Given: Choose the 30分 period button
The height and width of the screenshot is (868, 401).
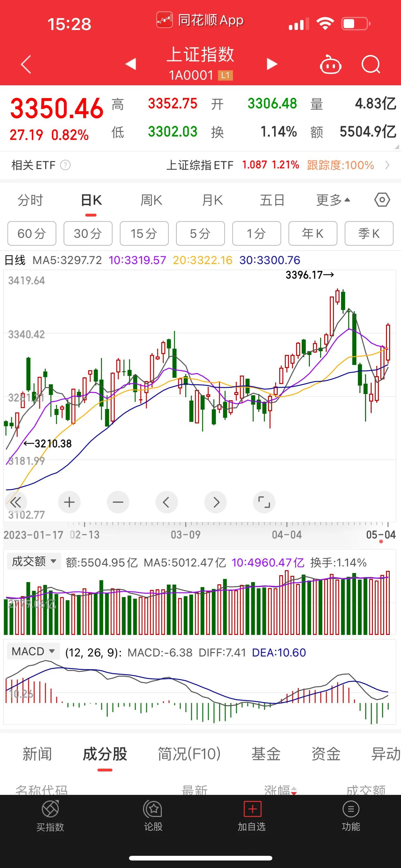Looking at the screenshot, I should 88,233.
